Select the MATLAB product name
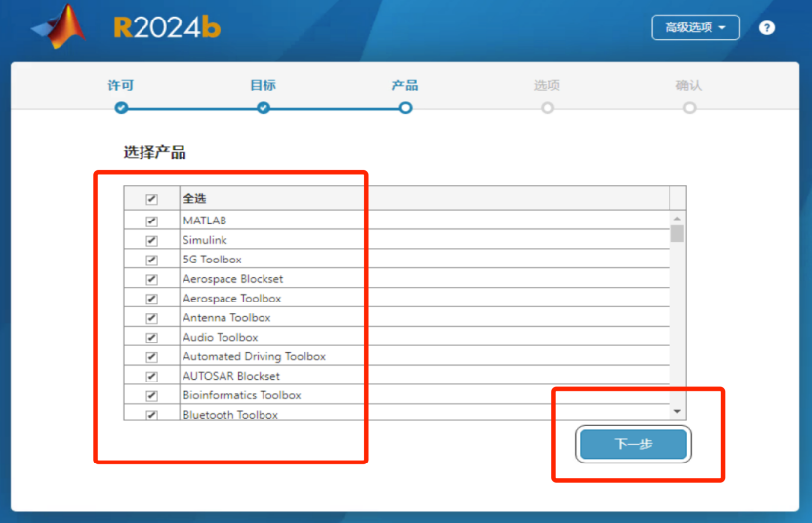Viewport: 812px width, 523px height. click(x=205, y=221)
